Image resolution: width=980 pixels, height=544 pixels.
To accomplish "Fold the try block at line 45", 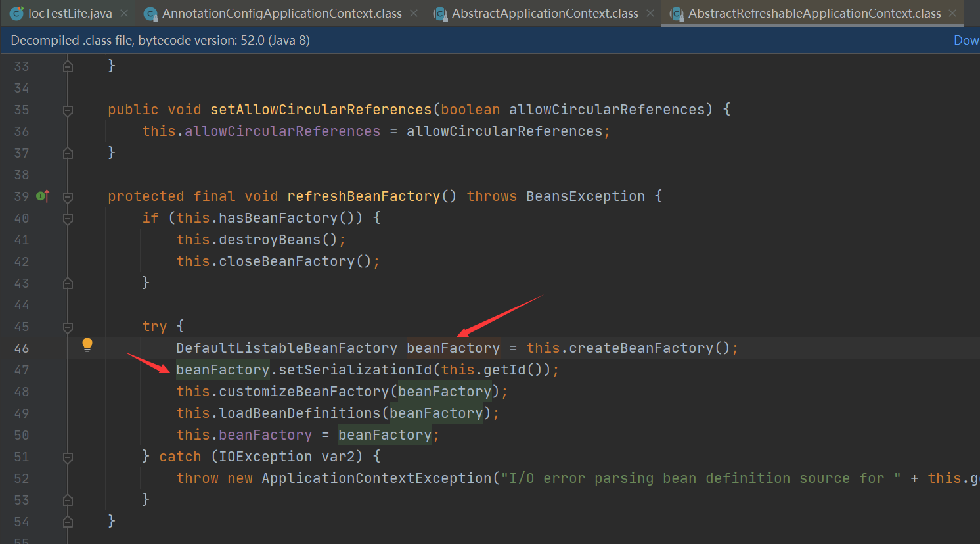I will point(68,327).
